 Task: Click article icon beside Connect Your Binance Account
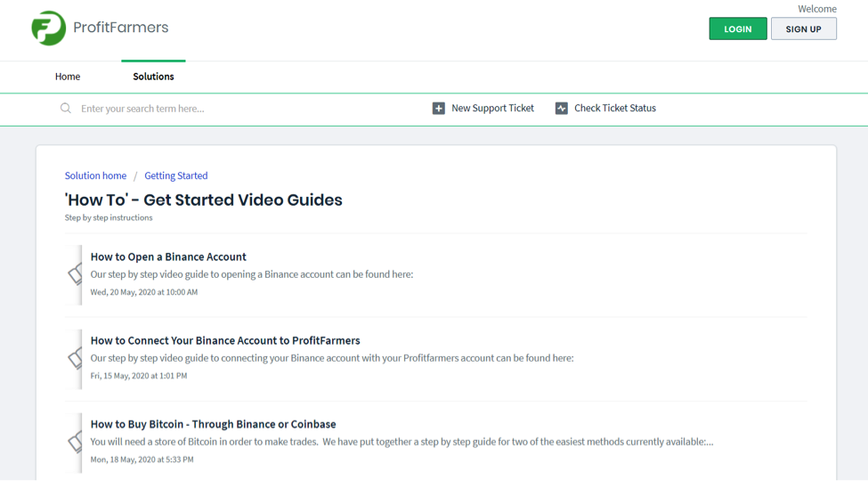(75, 358)
